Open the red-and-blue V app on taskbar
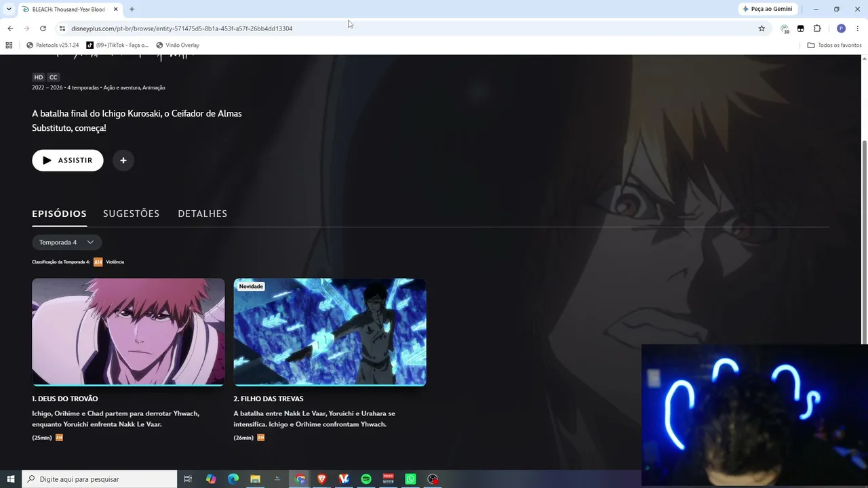 (x=344, y=479)
